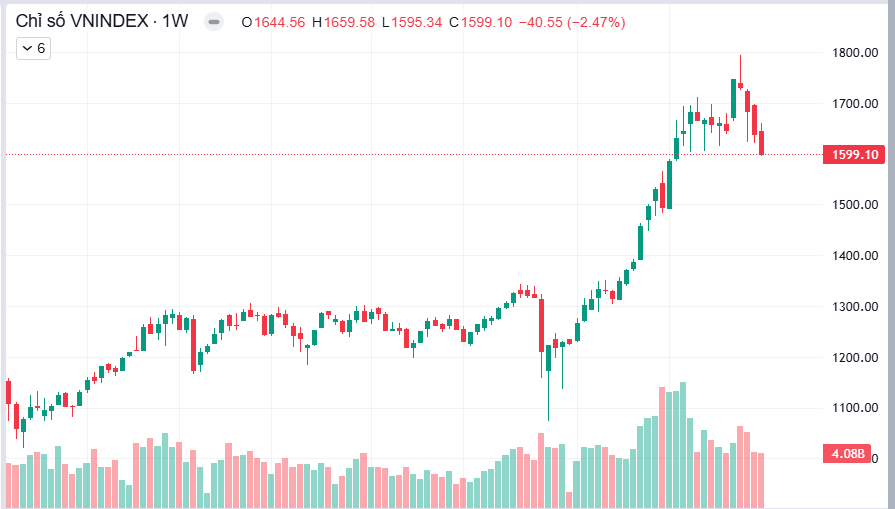
Task: Click the 1400.00 price axis label
Action: tap(855, 256)
